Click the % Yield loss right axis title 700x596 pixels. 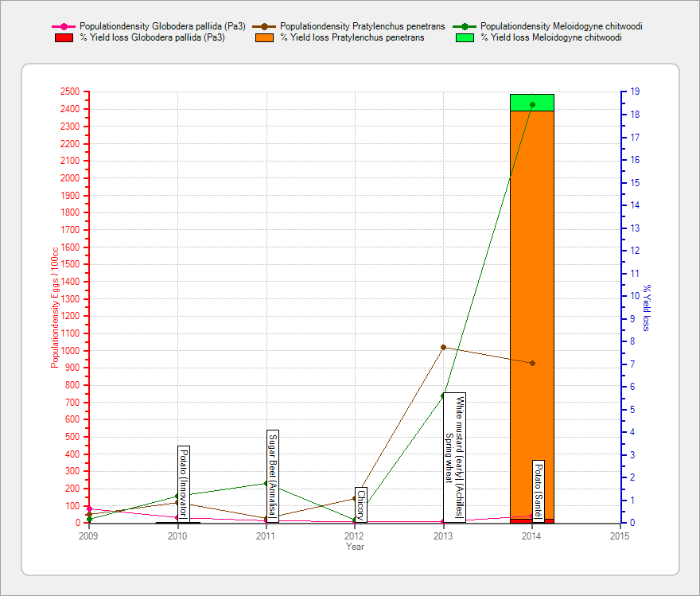click(647, 308)
